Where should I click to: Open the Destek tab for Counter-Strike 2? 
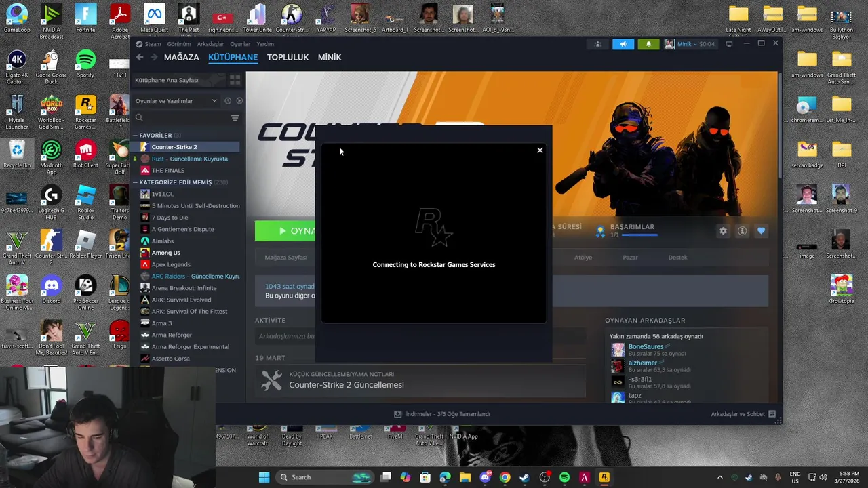[x=677, y=258]
